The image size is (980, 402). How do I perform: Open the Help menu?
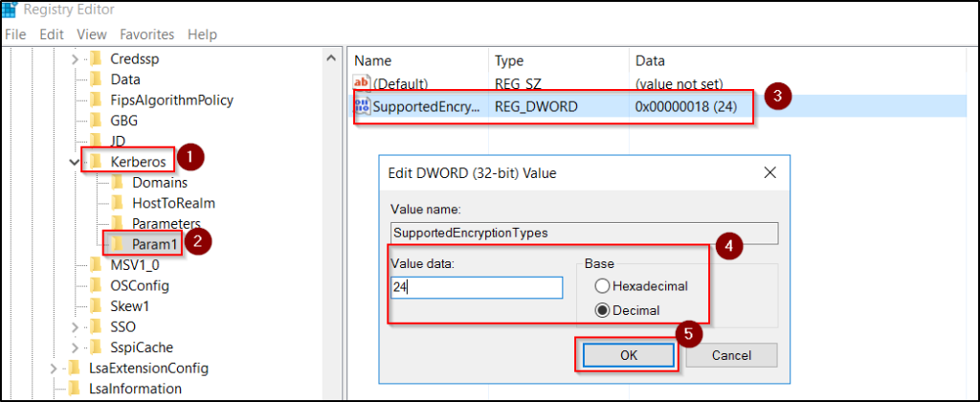pyautogui.click(x=202, y=33)
